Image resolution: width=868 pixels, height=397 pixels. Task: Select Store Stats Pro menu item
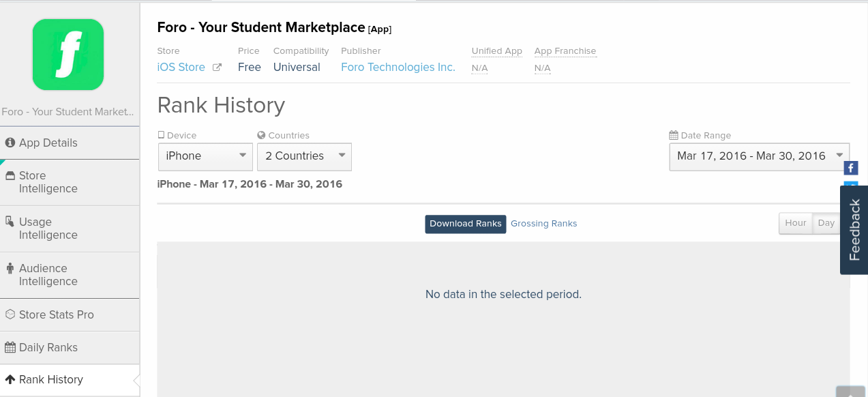tap(56, 314)
